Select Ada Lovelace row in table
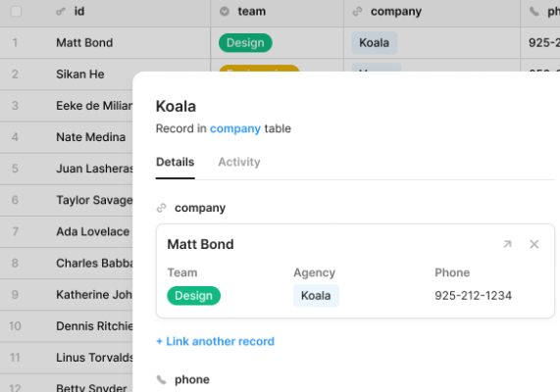The image size is (560, 392). pos(67,231)
